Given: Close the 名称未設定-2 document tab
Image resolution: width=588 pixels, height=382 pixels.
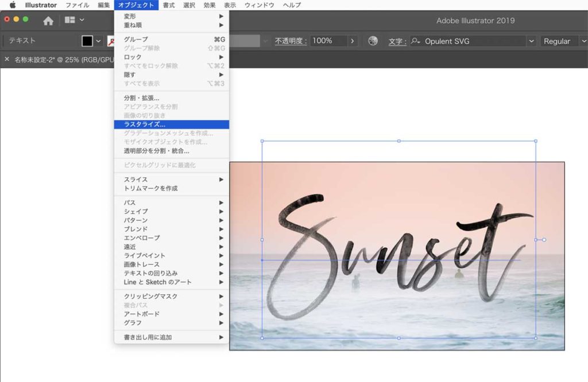Looking at the screenshot, I should pos(7,59).
